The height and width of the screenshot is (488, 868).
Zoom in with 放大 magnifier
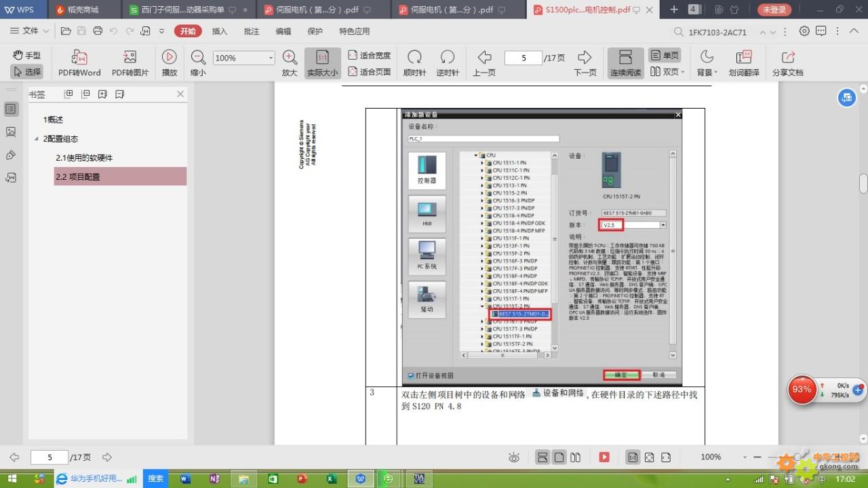(290, 63)
